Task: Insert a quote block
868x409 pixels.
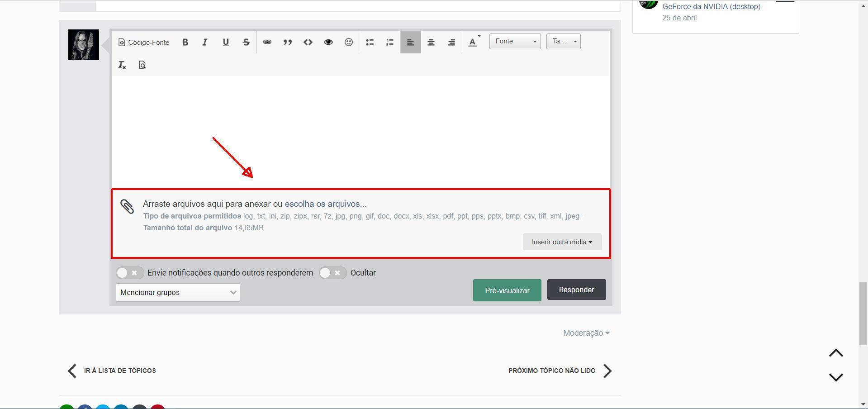Action: point(287,42)
